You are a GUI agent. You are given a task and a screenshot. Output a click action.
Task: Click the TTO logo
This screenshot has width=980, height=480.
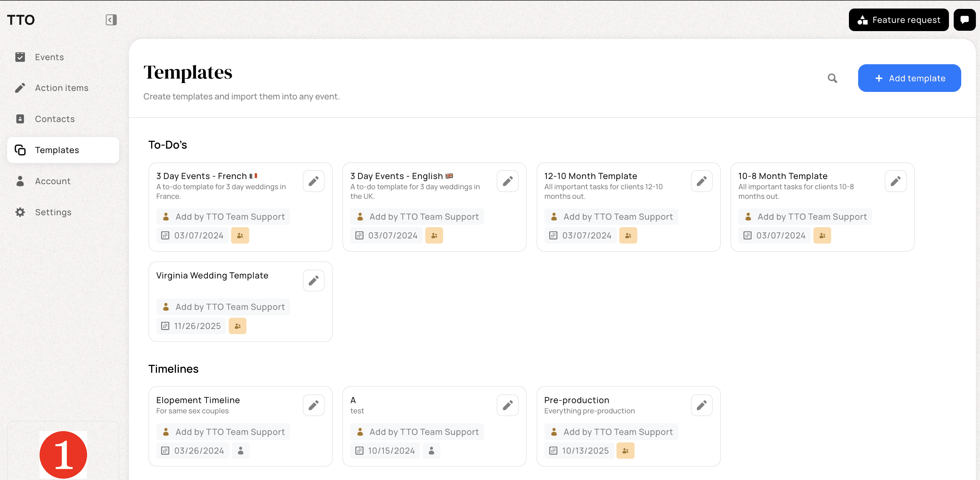(21, 20)
